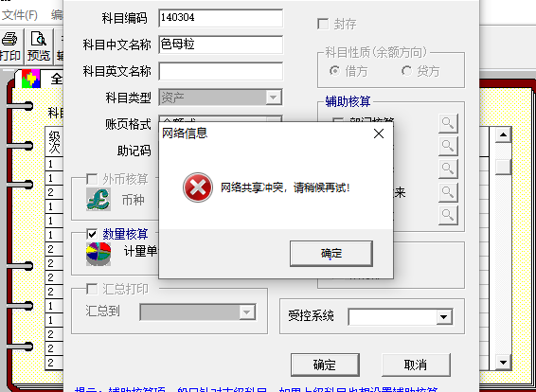Click the pie chart quantity icon
Viewport: 536px width, 392px height.
pyautogui.click(x=98, y=254)
